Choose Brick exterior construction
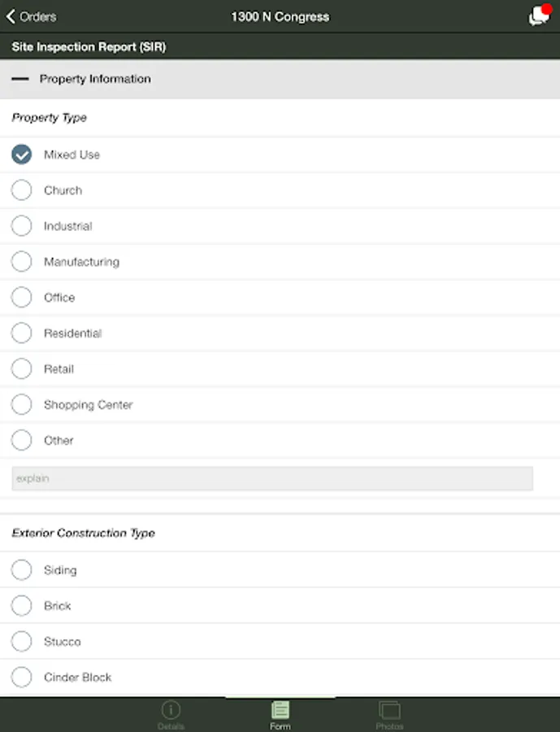Viewport: 560px width, 732px height. pos(22,606)
